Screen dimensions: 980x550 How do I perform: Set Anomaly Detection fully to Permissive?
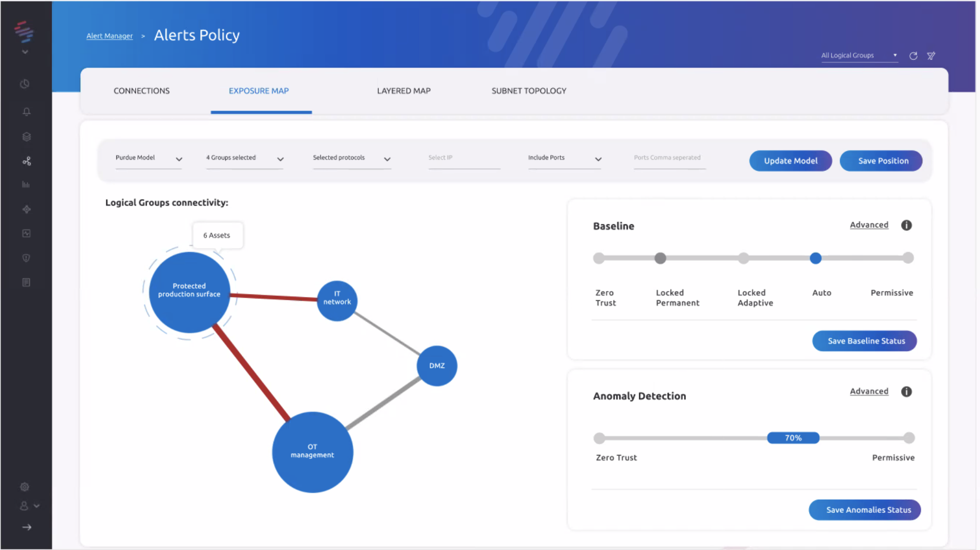909,438
